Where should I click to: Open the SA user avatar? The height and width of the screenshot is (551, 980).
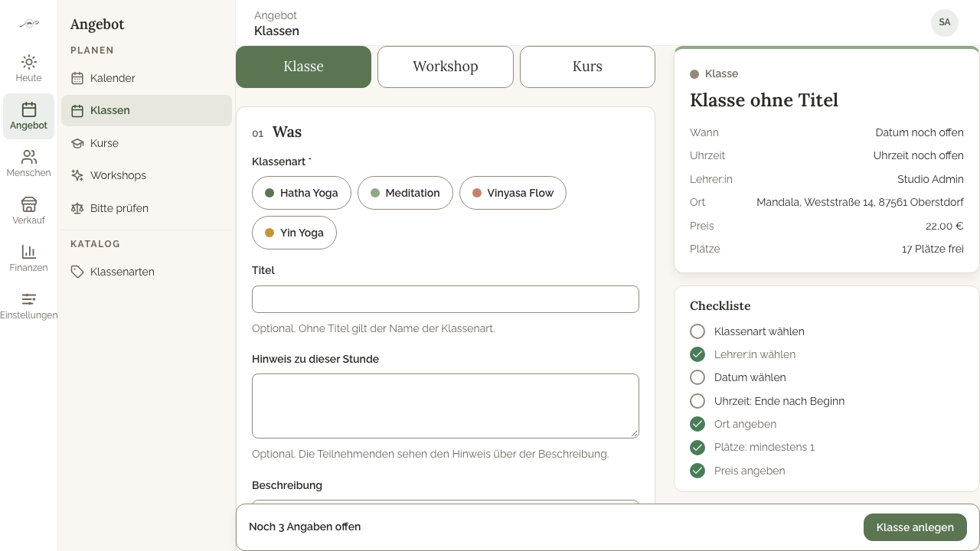point(945,22)
